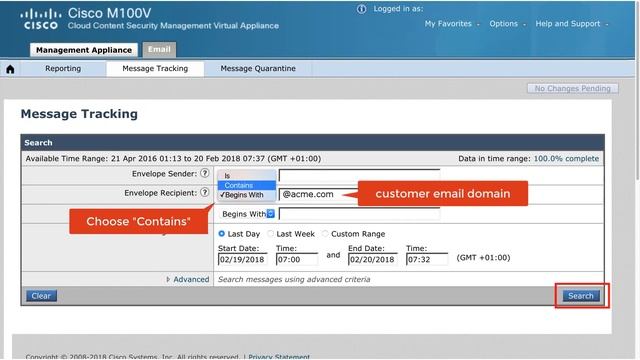
Task: Select the Last Day radio button
Action: coord(222,234)
